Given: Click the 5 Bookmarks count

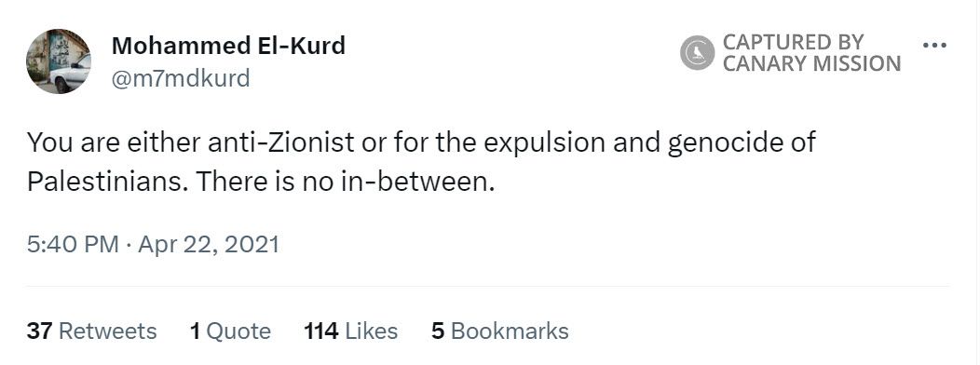Looking at the screenshot, I should pyautogui.click(x=500, y=331).
